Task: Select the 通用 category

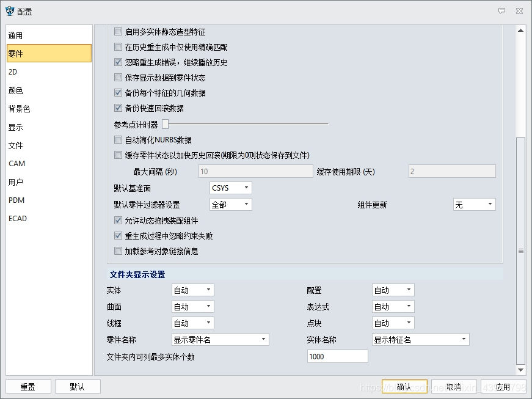Action: (49, 35)
